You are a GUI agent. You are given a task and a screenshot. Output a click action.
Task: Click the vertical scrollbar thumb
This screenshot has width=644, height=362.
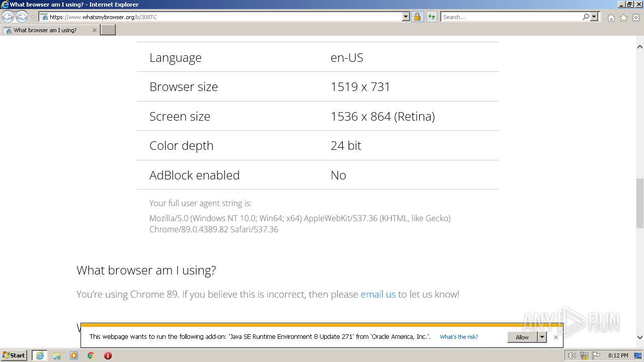[x=640, y=203]
